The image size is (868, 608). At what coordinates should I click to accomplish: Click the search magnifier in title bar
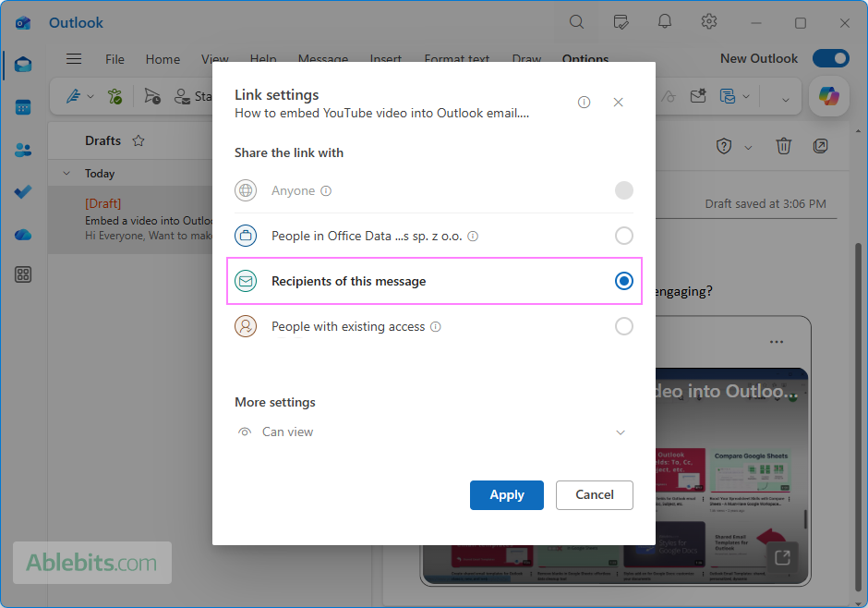pyautogui.click(x=576, y=22)
